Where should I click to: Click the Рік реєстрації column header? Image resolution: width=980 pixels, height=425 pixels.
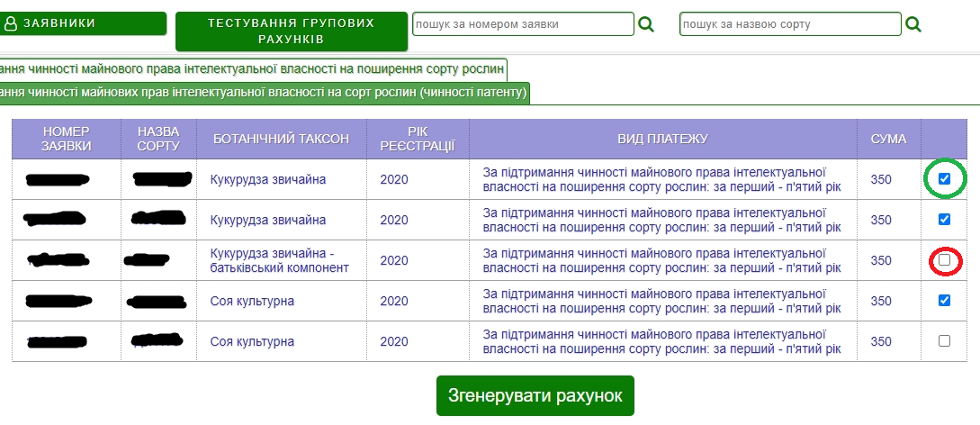(x=418, y=139)
